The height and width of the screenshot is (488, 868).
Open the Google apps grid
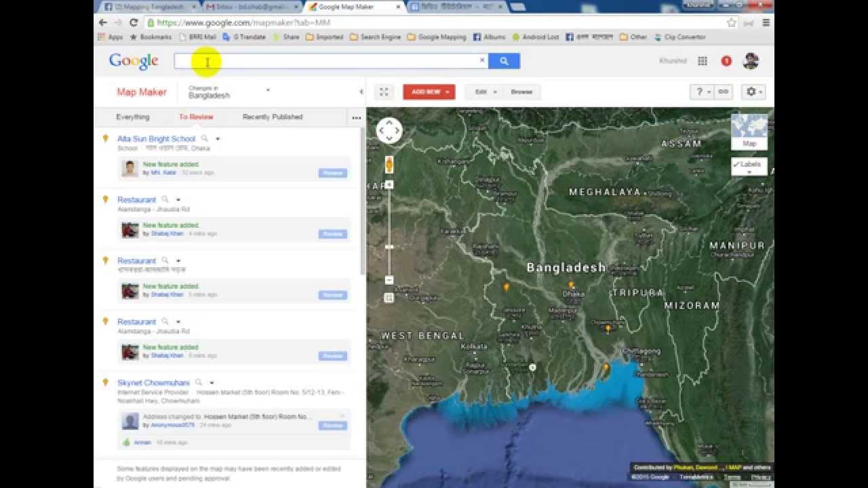pyautogui.click(x=703, y=61)
